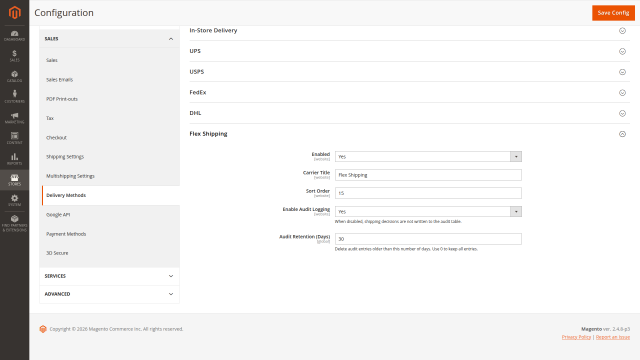Open the Reports bar chart icon
The width and height of the screenshot is (640, 360).
click(x=15, y=159)
